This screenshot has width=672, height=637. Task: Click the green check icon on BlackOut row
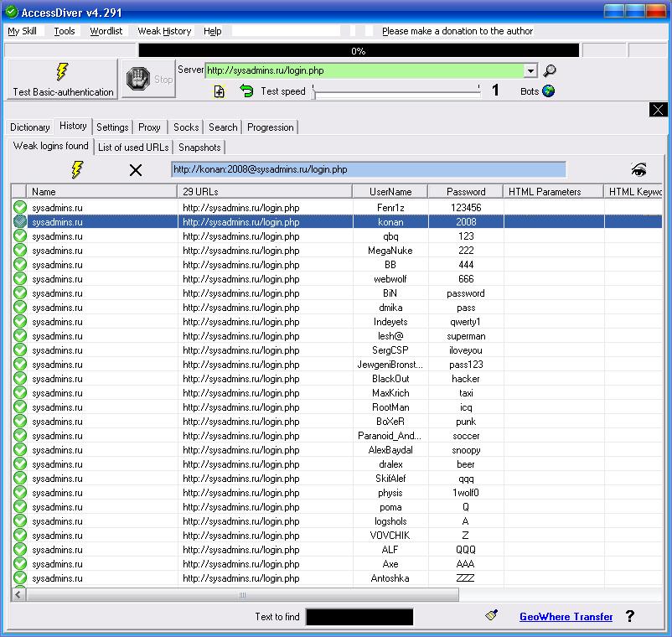[x=20, y=379]
